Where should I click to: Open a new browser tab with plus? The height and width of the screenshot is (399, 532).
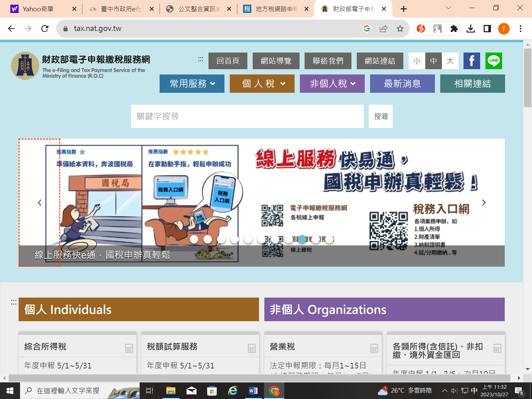404,9
